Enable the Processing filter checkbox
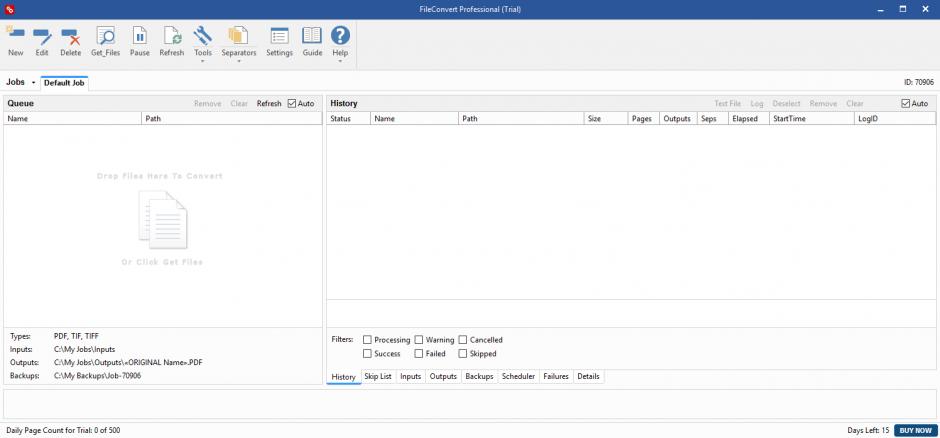Screen dimensions: 940x438 point(367,340)
